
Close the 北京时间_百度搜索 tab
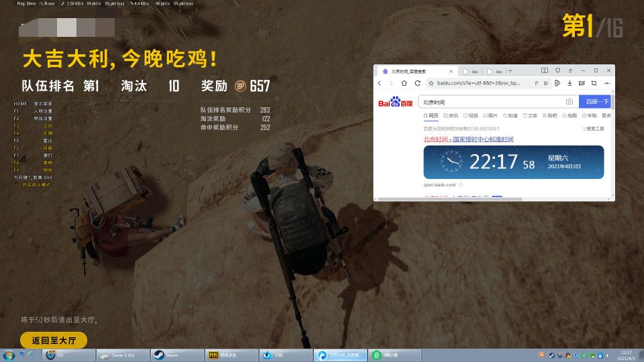click(451, 72)
